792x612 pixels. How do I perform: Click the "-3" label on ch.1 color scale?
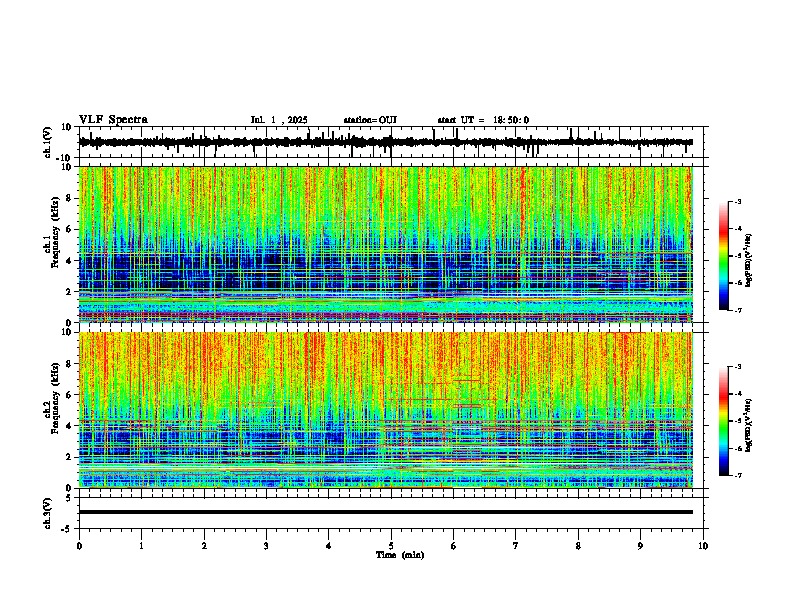[x=737, y=201]
